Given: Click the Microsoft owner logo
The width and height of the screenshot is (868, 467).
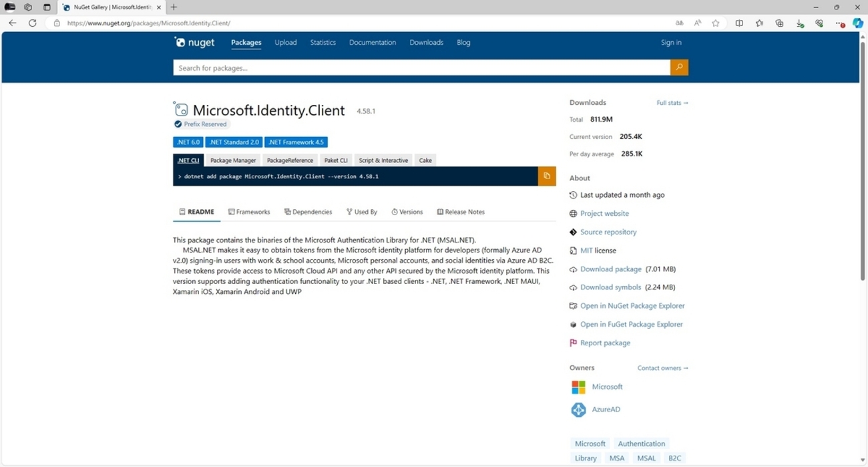Looking at the screenshot, I should 578,387.
